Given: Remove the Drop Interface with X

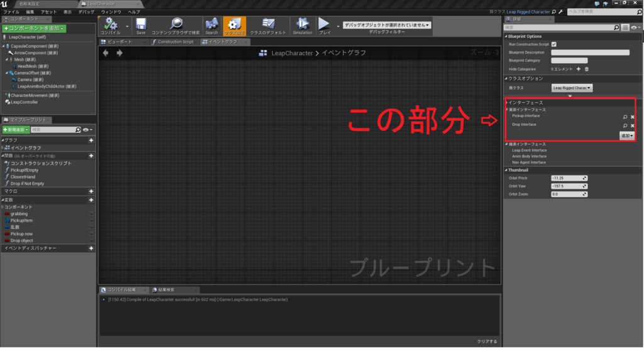Looking at the screenshot, I should (633, 126).
